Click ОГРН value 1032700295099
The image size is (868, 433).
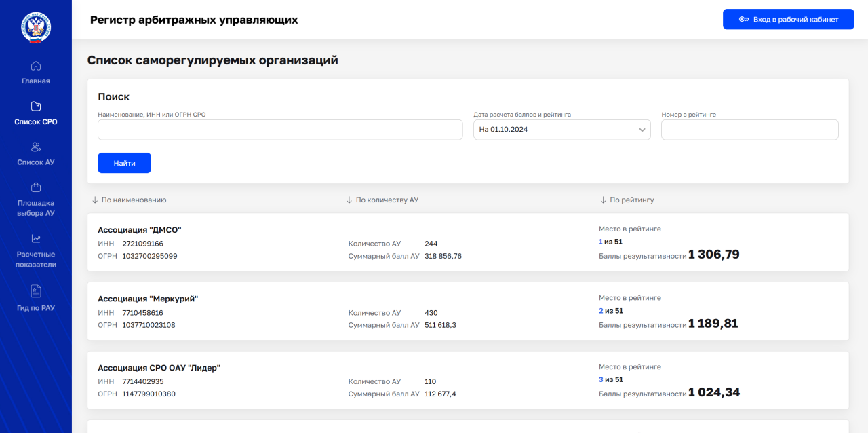(149, 256)
